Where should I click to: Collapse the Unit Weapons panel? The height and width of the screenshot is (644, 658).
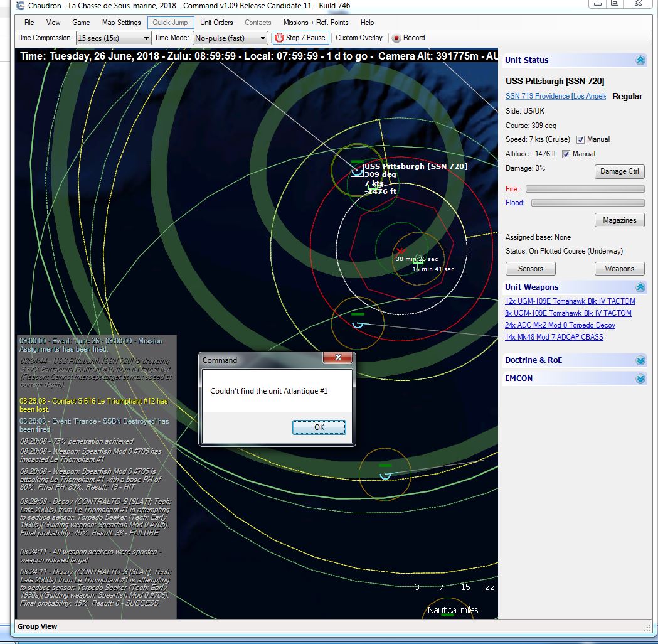click(x=640, y=287)
